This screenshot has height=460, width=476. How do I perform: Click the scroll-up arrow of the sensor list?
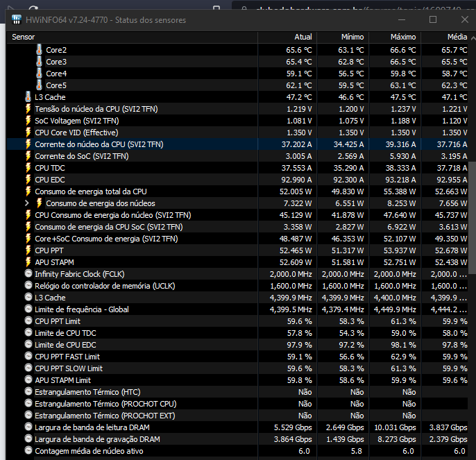[473, 38]
